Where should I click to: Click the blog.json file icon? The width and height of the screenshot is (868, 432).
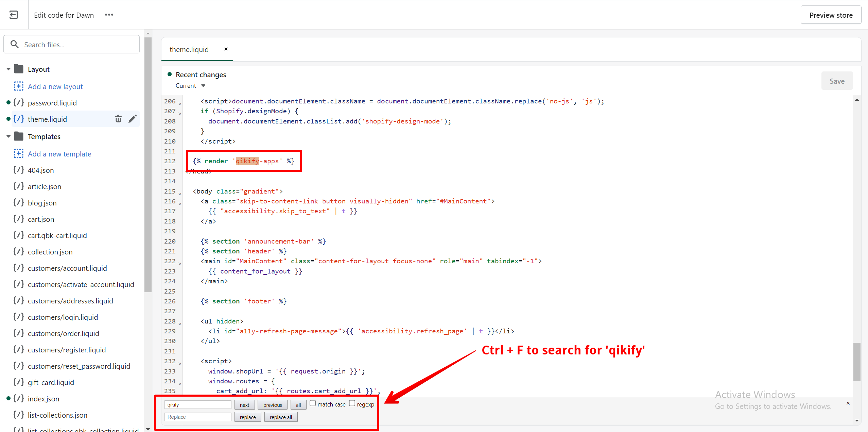click(x=19, y=202)
